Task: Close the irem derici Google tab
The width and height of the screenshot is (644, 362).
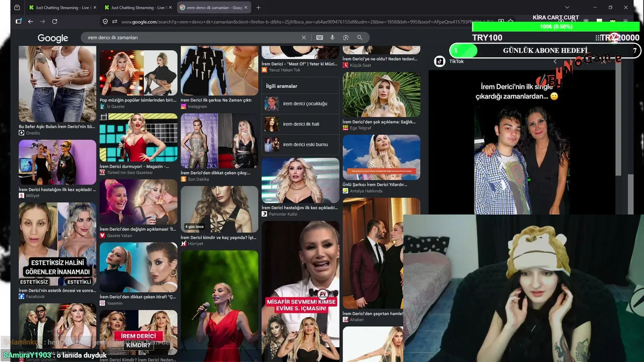Action: click(247, 8)
